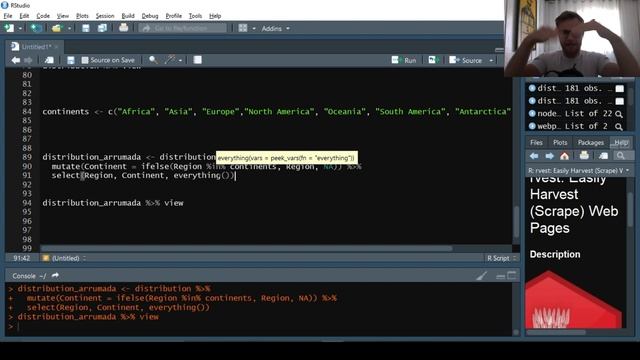This screenshot has width=640, height=360.
Task: Open table view of second dist row
Action: [x=620, y=101]
